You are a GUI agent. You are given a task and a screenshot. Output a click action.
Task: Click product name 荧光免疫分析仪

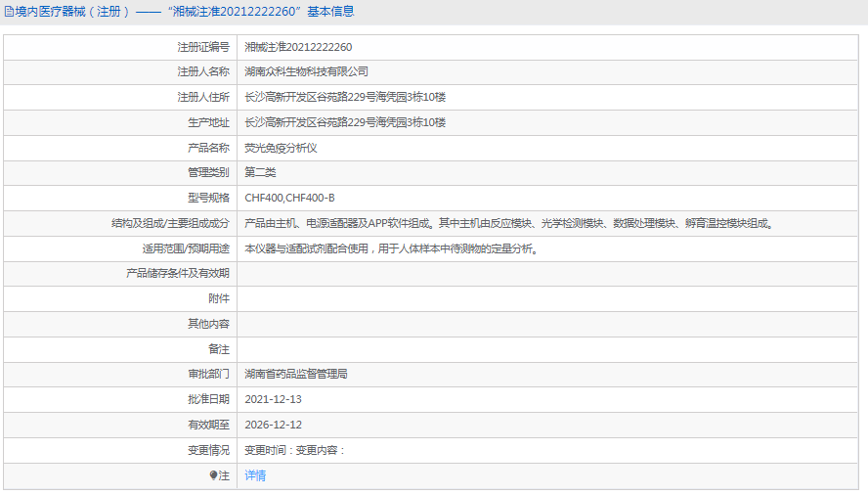[x=282, y=148]
